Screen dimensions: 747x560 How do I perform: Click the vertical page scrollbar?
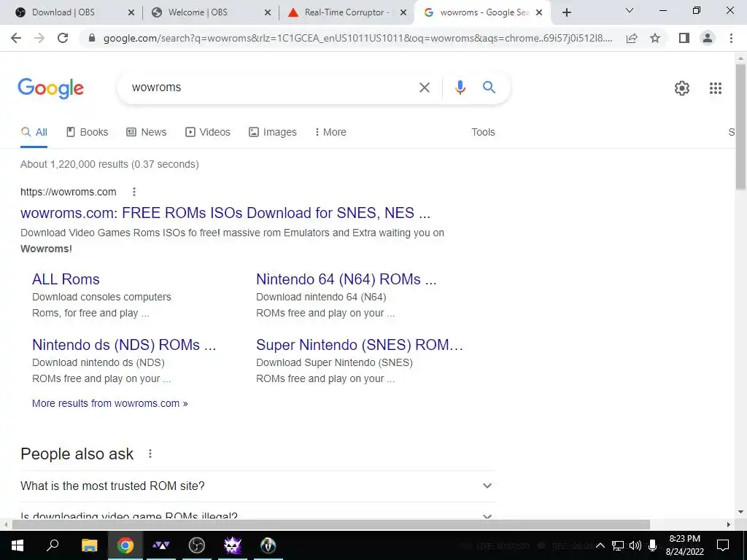click(x=740, y=127)
